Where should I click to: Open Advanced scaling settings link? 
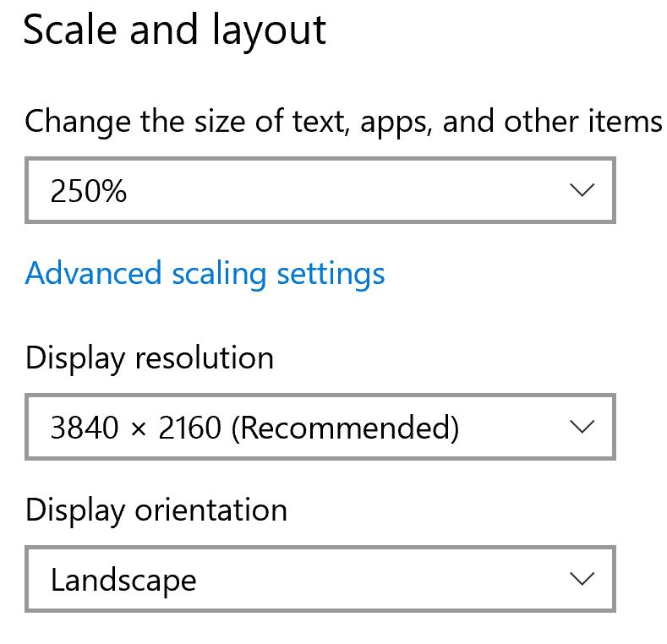[x=205, y=274]
